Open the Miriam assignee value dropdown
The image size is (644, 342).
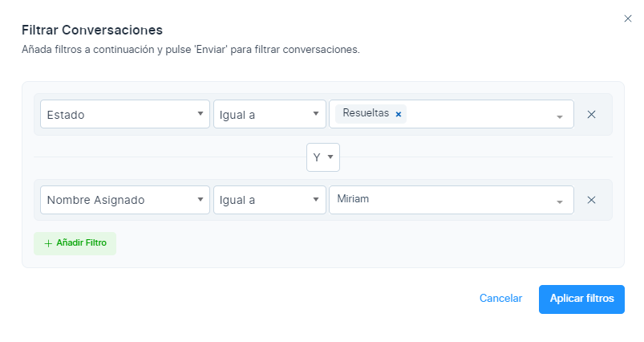(x=441, y=200)
